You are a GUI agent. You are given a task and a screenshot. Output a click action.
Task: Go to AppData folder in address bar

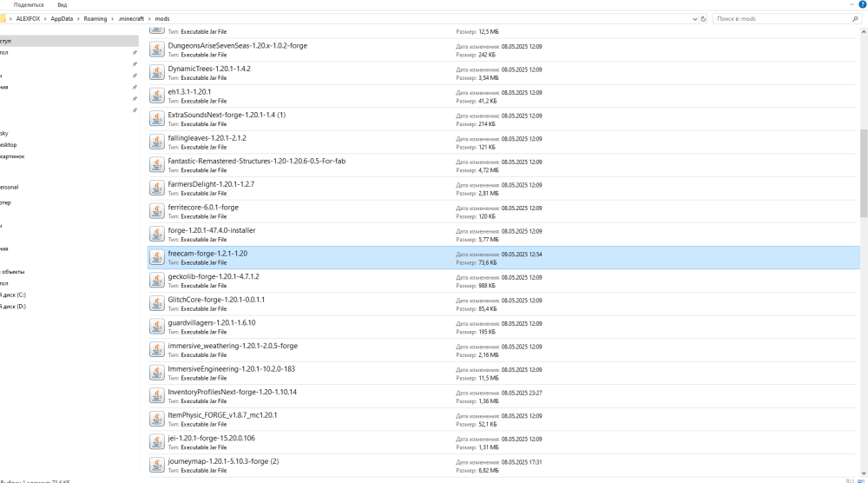(62, 19)
